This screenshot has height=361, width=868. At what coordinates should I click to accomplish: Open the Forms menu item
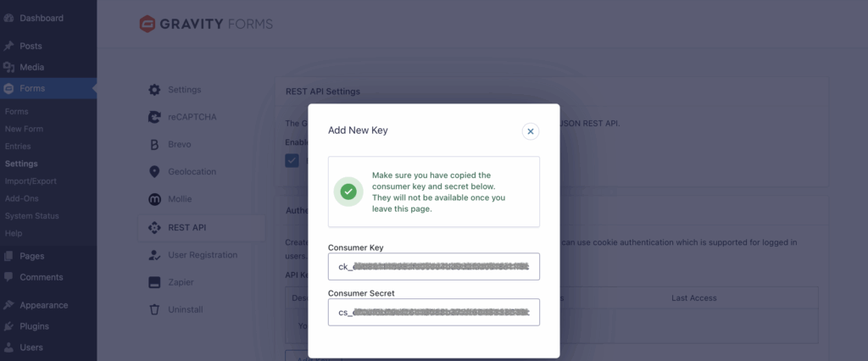point(32,88)
